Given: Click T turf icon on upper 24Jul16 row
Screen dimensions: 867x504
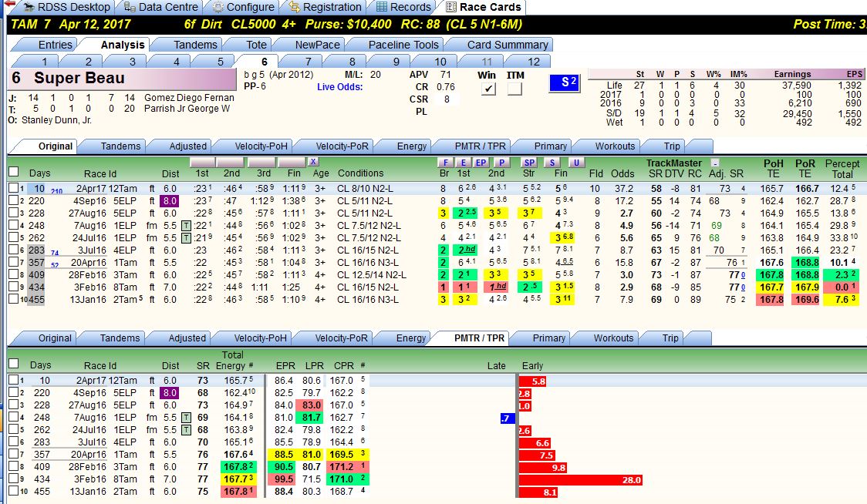Looking at the screenshot, I should pyautogui.click(x=187, y=237).
